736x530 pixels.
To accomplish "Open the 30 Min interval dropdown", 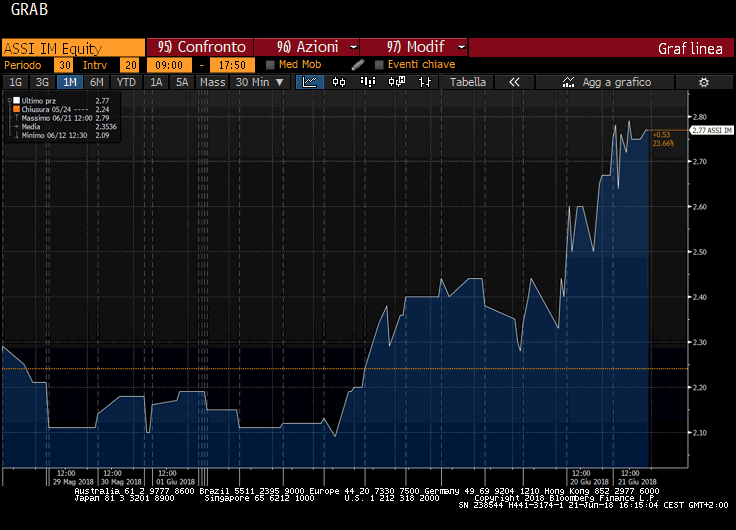I will (x=260, y=82).
